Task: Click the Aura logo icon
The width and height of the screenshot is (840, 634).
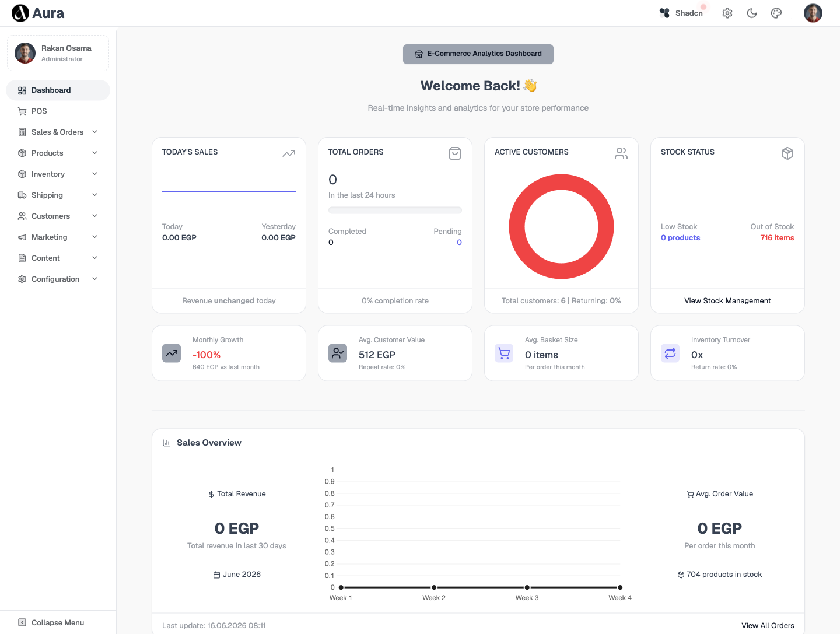Action: pos(20,13)
